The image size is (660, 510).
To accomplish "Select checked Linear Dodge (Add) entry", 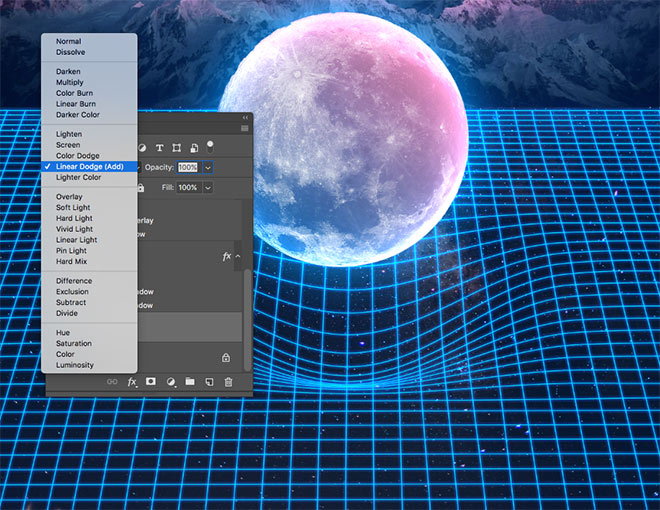I will pos(89,167).
